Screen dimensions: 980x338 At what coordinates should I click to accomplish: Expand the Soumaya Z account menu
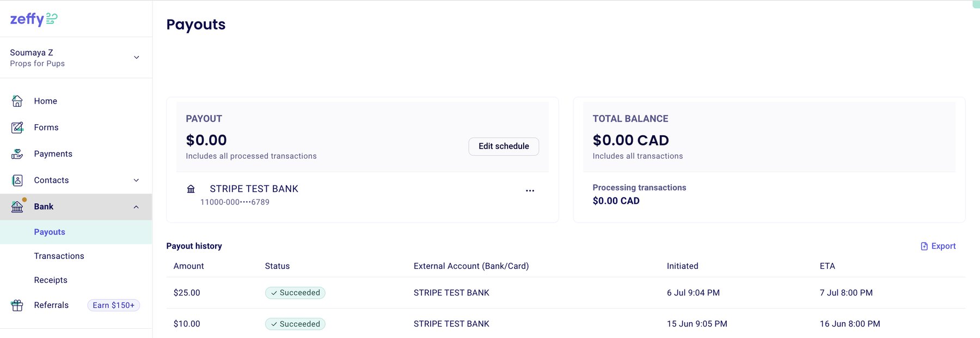pyautogui.click(x=136, y=57)
